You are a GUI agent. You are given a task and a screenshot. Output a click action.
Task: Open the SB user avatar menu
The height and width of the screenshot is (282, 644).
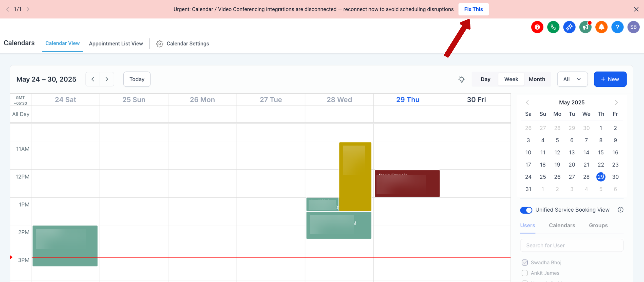(x=633, y=27)
